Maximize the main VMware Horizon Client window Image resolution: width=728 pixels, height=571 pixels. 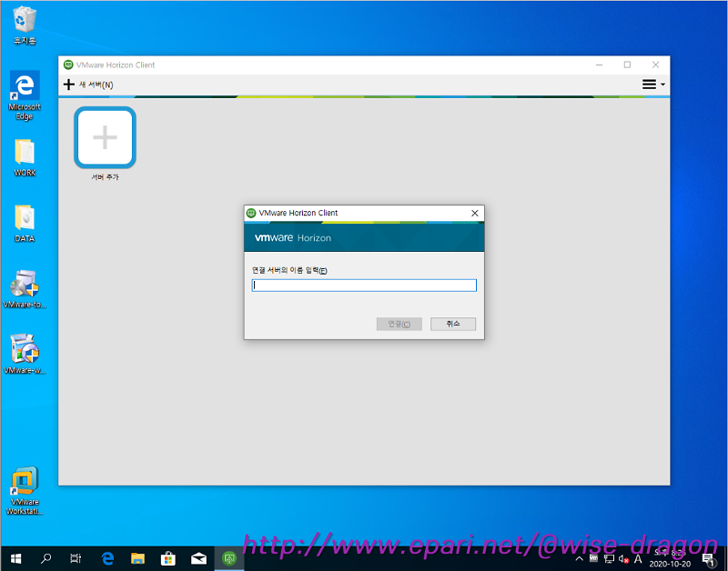coord(627,65)
